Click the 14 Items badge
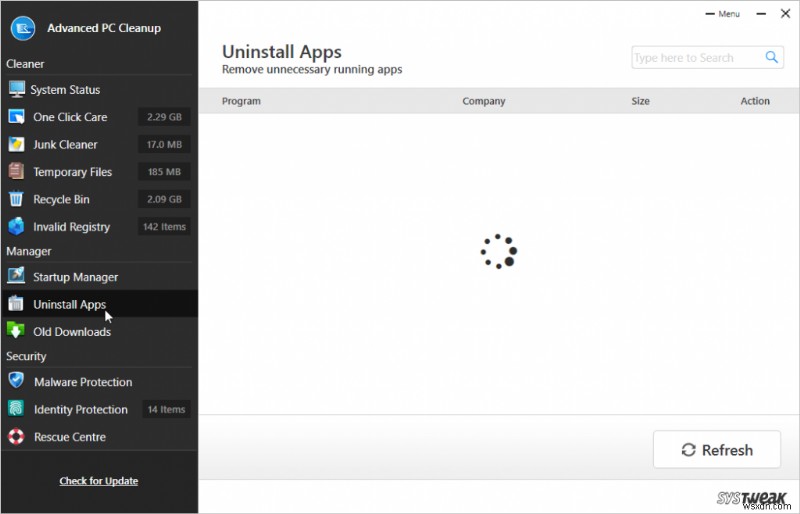800x514 pixels. (x=166, y=409)
